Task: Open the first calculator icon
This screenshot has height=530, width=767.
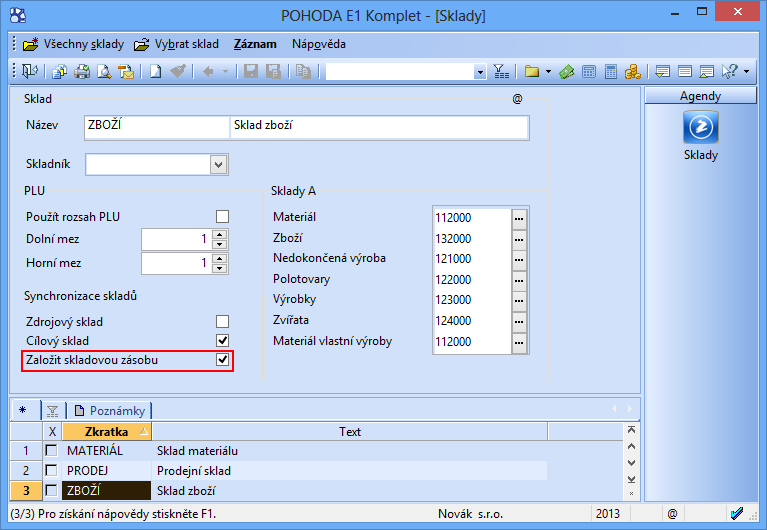Action: [x=589, y=72]
